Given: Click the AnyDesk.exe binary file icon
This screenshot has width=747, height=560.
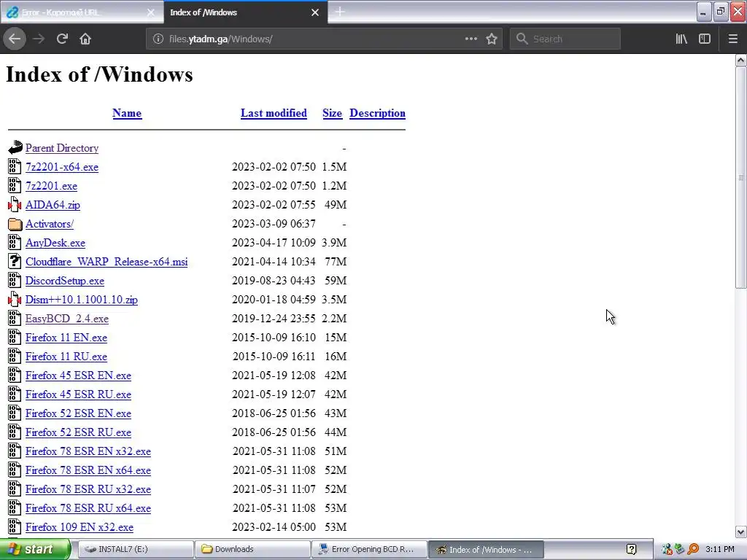Looking at the screenshot, I should coord(15,242).
